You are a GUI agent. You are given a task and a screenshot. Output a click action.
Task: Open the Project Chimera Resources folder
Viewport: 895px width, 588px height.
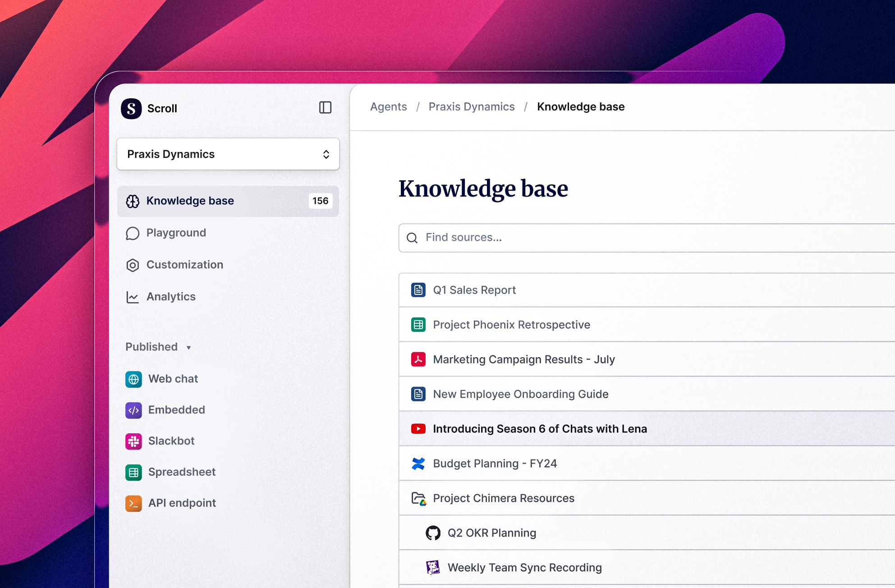click(x=647, y=499)
